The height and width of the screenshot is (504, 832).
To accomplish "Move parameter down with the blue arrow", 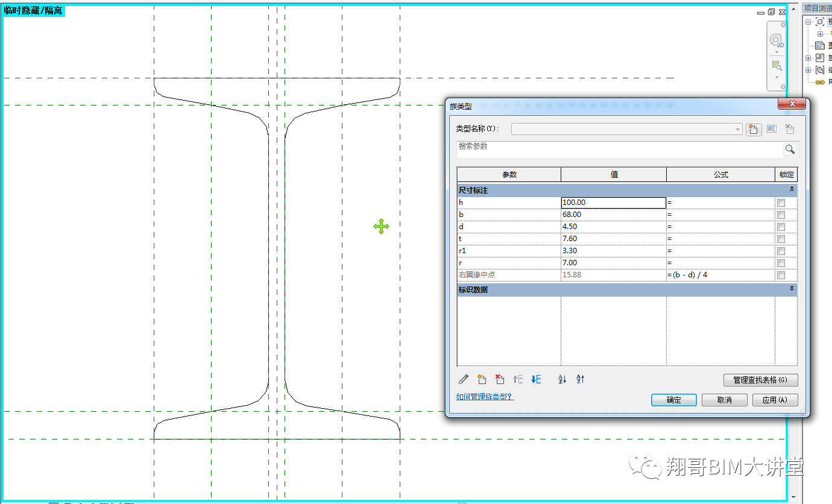I will coord(536,379).
